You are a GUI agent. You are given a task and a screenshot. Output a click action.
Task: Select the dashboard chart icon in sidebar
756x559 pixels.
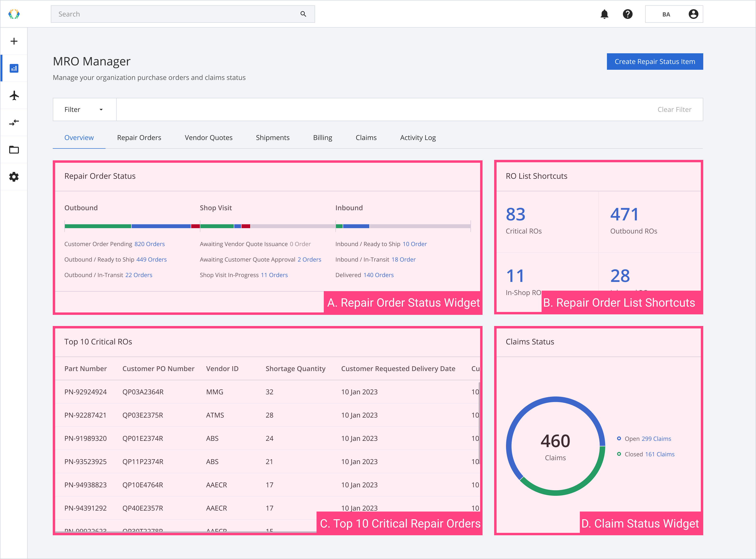(x=14, y=68)
